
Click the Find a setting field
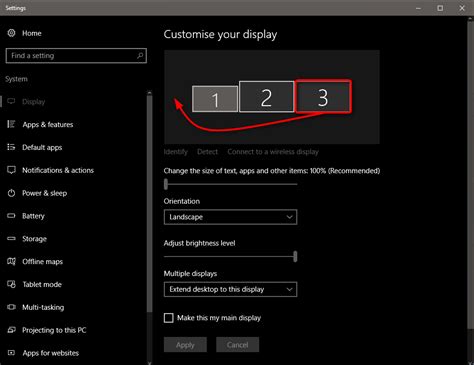[x=76, y=56]
